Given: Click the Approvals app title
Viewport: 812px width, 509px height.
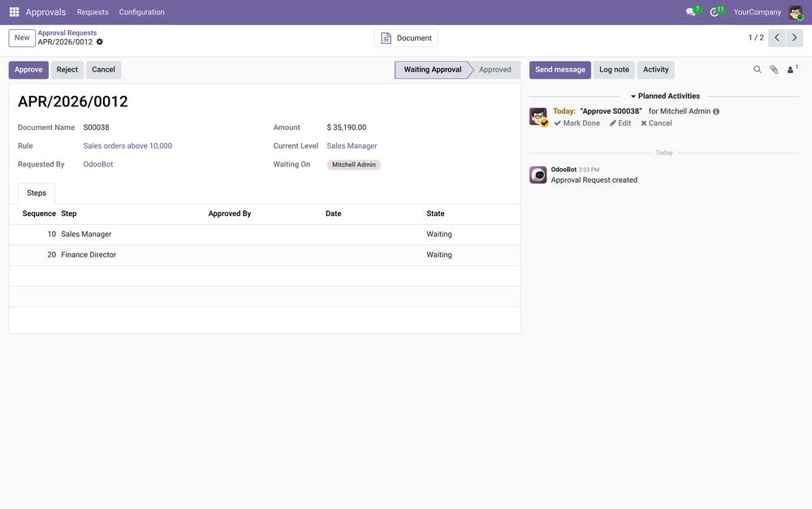Looking at the screenshot, I should [x=45, y=12].
